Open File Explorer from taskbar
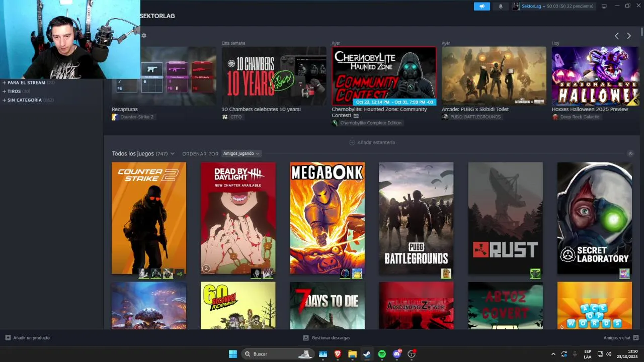 point(352,354)
